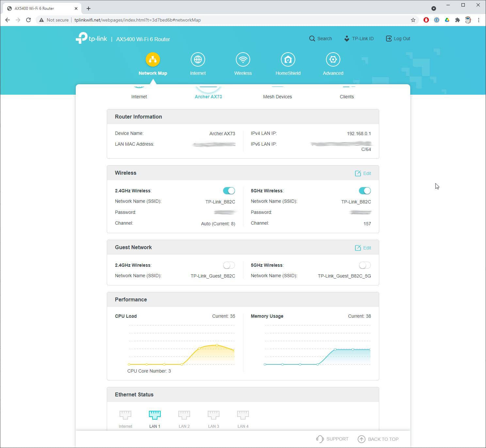Click the blue 1Password-style extension icon
This screenshot has height=448, width=486.
pyautogui.click(x=437, y=20)
